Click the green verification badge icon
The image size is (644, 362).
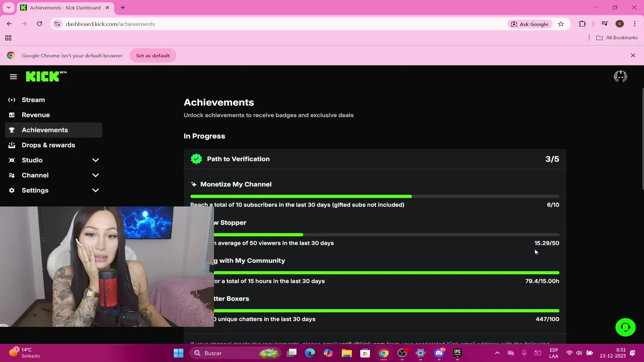pos(196,159)
